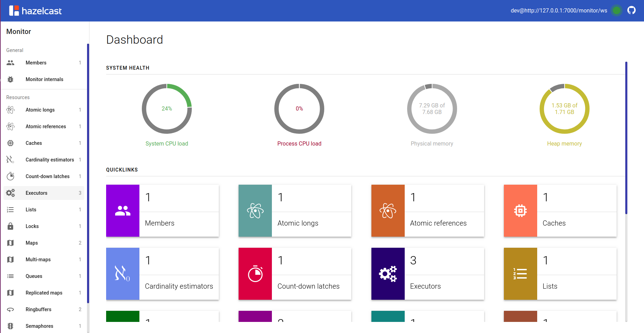Select Atomic longs sidebar entry

tap(44, 110)
